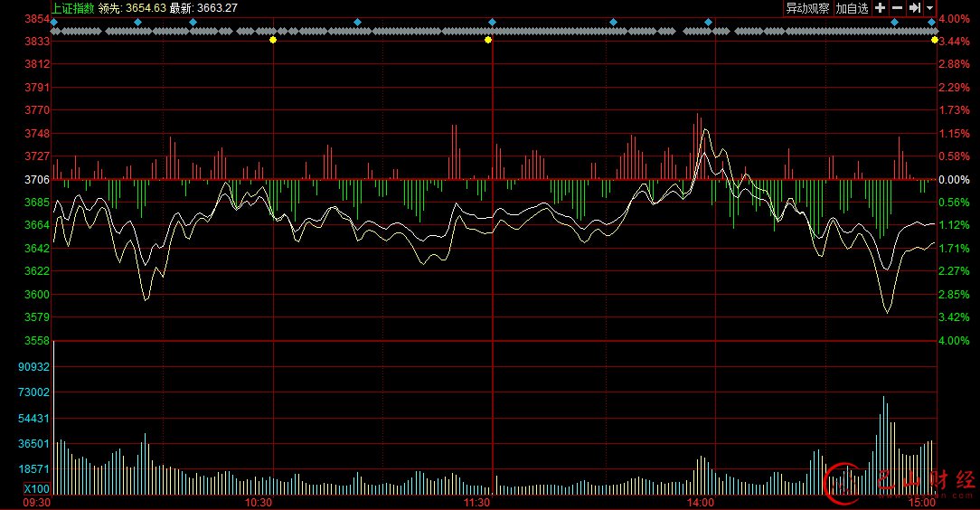This screenshot has width=980, height=510.
Task: Click the green 3642 price label
Action: [37, 248]
